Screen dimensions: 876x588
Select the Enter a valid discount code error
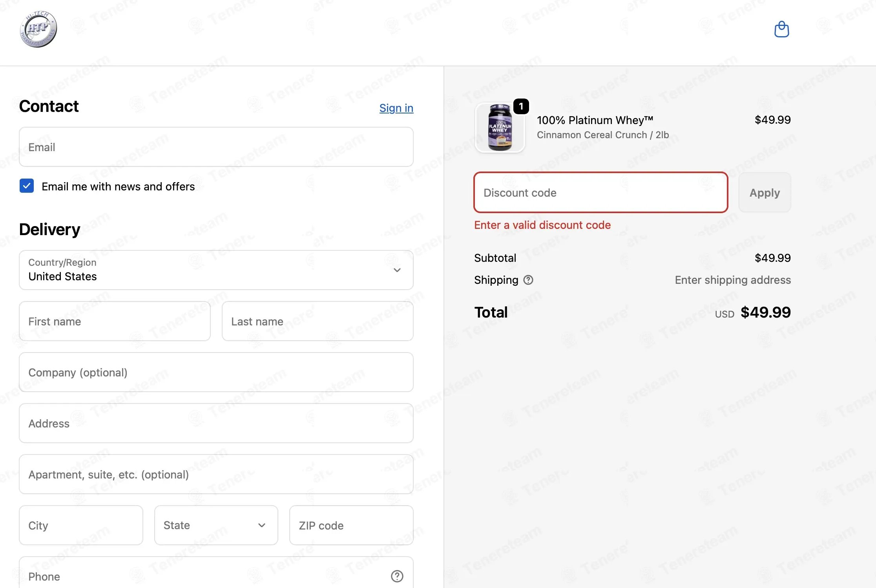(542, 225)
